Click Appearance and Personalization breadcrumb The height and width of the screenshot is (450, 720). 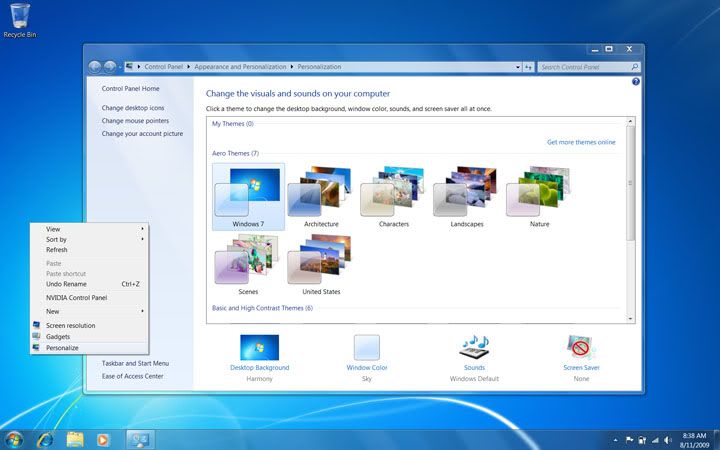(240, 67)
